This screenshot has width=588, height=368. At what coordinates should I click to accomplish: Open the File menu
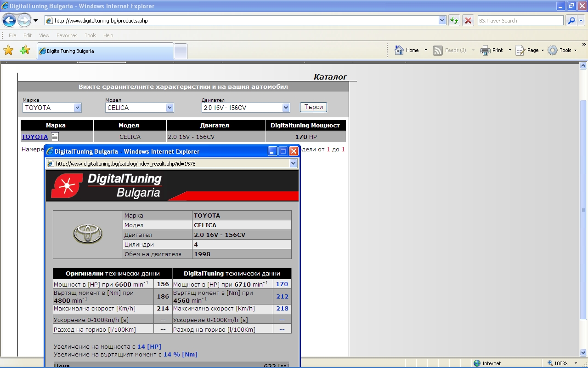12,35
